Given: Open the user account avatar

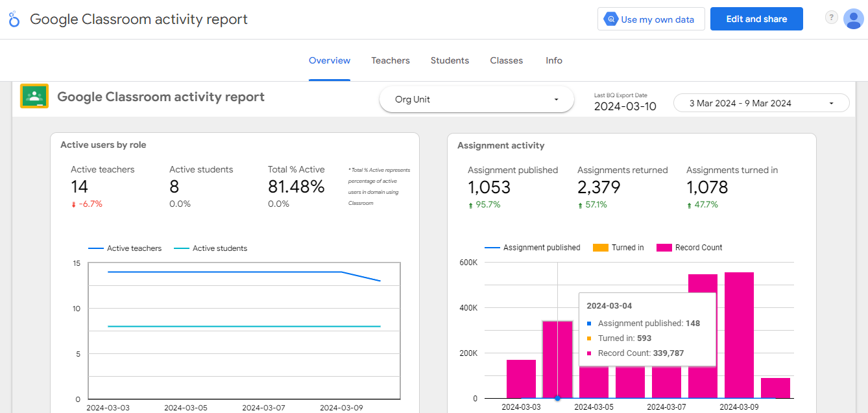Looking at the screenshot, I should click(x=852, y=19).
